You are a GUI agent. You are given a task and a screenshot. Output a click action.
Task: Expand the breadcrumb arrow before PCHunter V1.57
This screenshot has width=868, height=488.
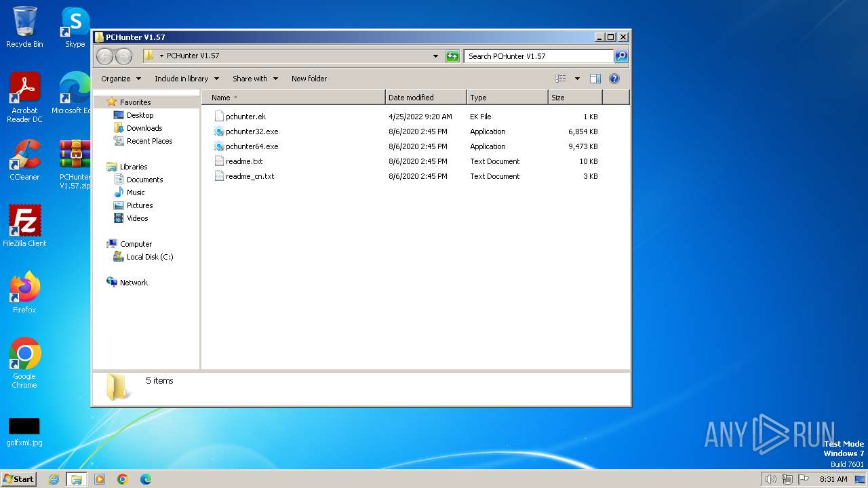coord(161,56)
